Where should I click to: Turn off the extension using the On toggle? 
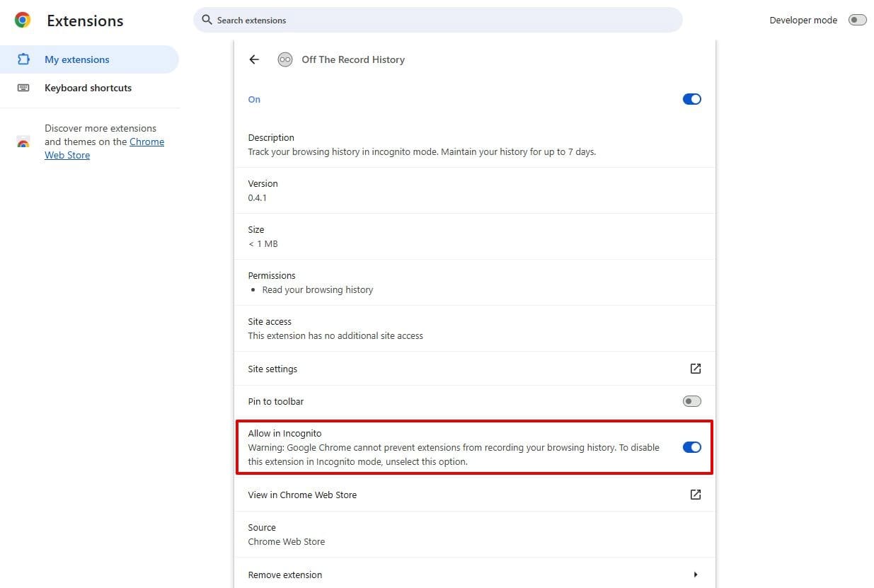click(691, 98)
